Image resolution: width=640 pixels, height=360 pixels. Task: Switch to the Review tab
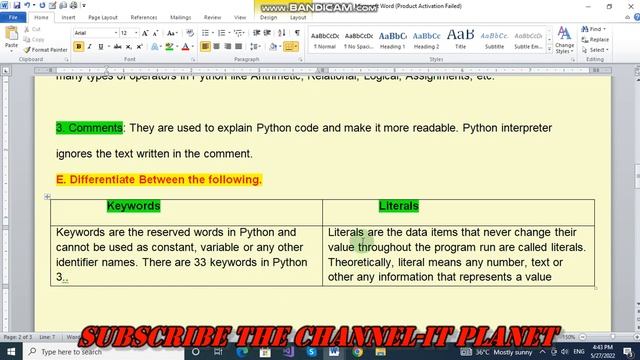point(212,18)
